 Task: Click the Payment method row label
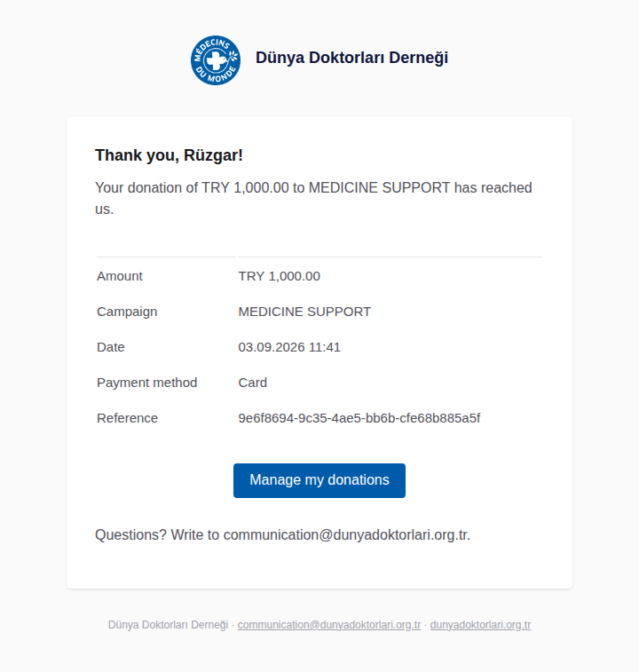pos(147,383)
